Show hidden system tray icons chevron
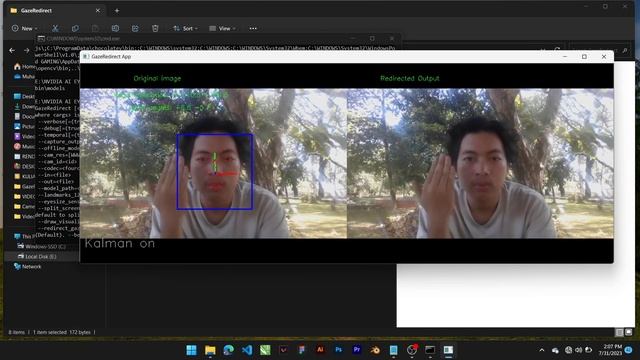 [542, 350]
